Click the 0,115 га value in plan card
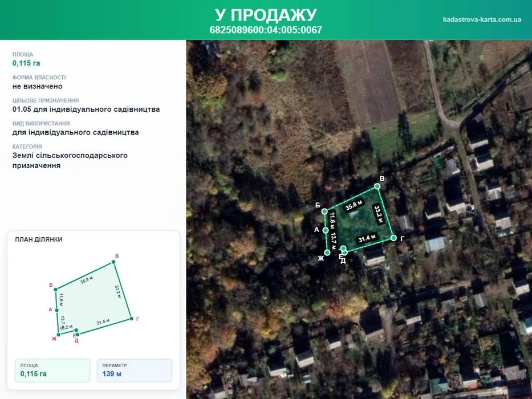 coord(33,374)
